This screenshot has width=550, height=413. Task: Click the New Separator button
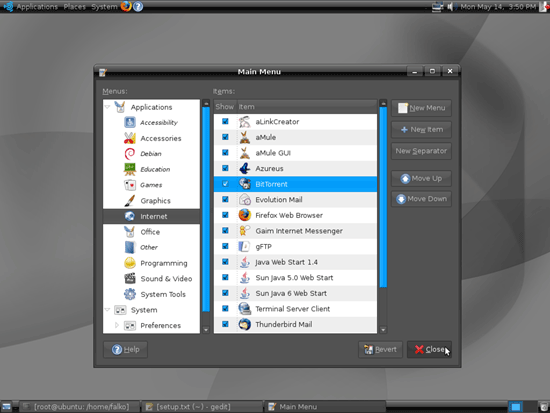[421, 151]
